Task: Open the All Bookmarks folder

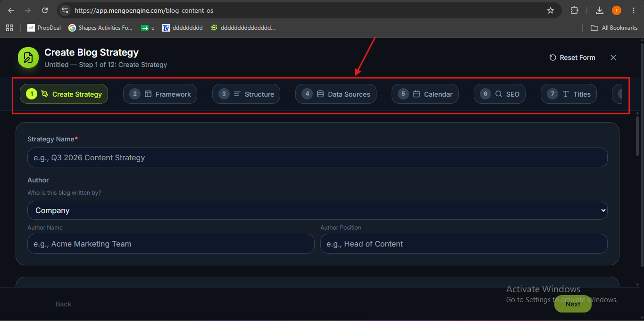Action: (x=614, y=28)
